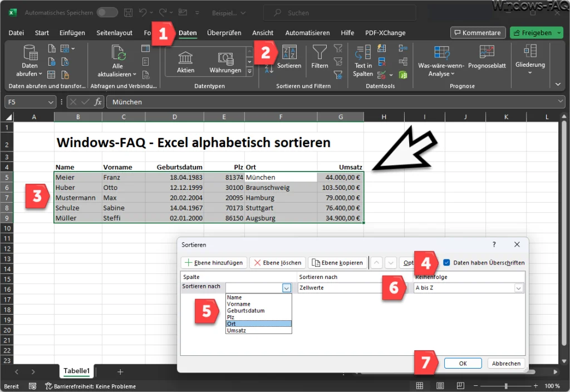Click the Alle aktualisieren icon
Screen dimensions: 570x392
click(x=118, y=53)
